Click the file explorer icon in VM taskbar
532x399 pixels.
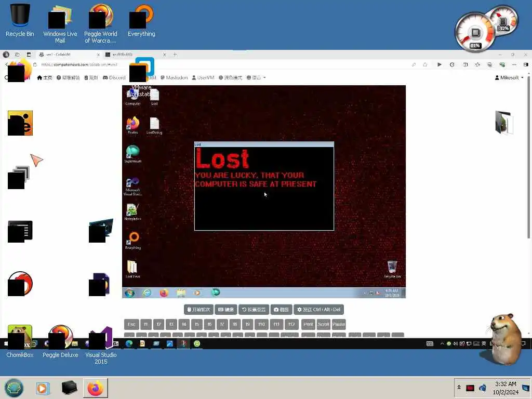181,292
